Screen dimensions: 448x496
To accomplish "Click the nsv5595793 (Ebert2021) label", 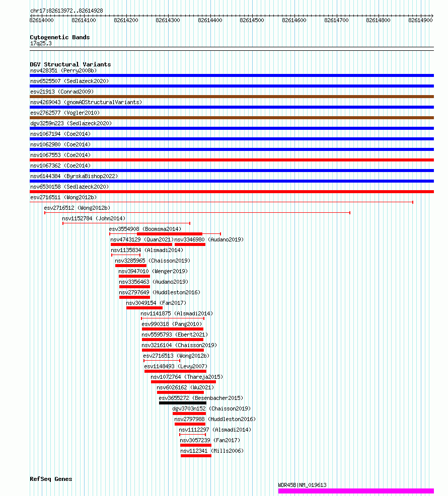I will pos(175,335).
